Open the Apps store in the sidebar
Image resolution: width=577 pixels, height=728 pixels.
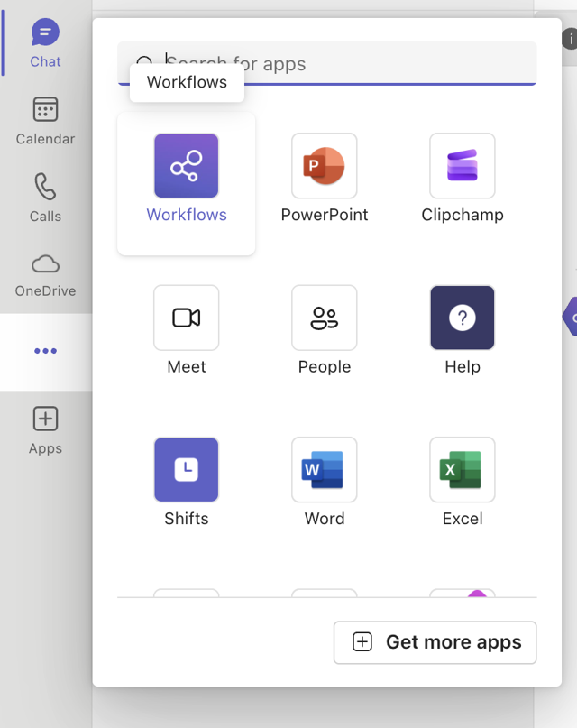point(45,429)
